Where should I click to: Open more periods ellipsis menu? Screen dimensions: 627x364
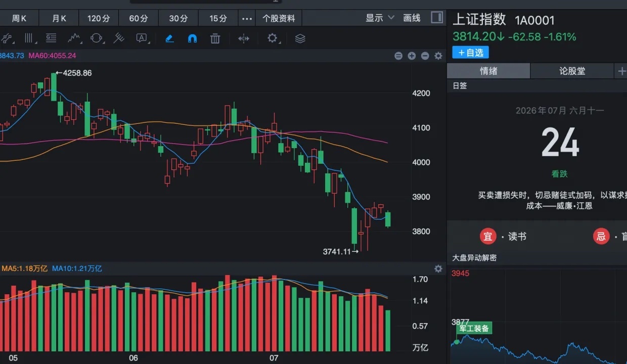(247, 18)
